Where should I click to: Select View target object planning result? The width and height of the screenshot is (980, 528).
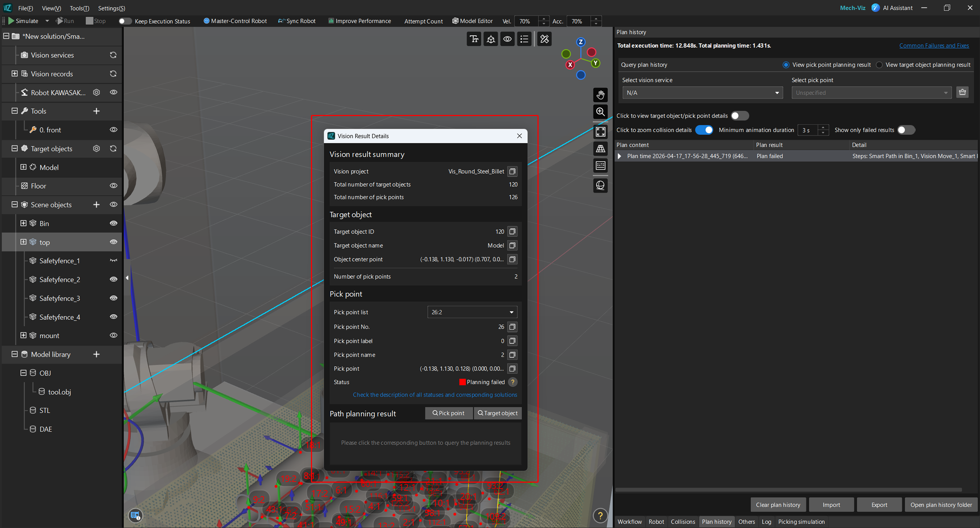(x=879, y=65)
